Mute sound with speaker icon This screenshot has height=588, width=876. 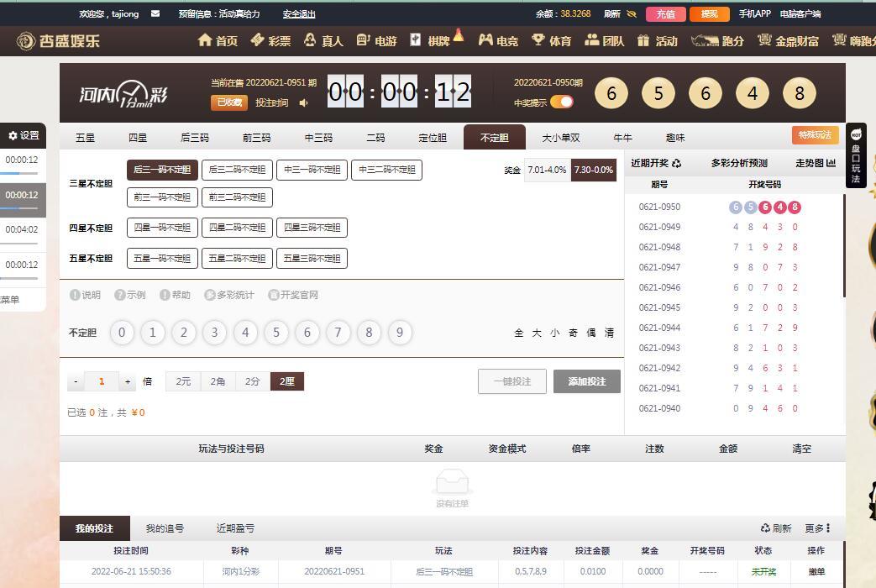(x=303, y=102)
